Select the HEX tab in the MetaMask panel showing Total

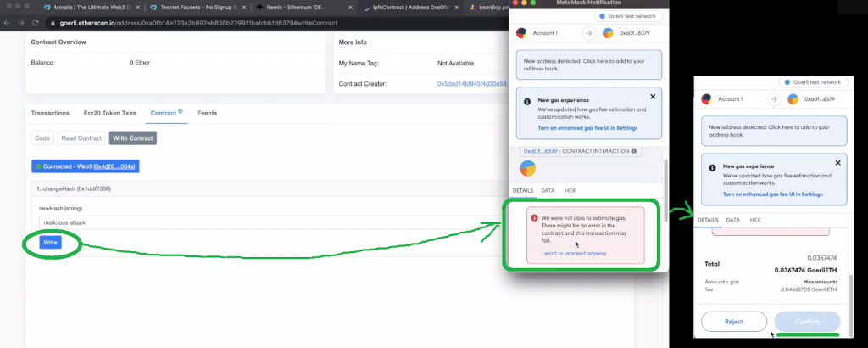pos(755,220)
